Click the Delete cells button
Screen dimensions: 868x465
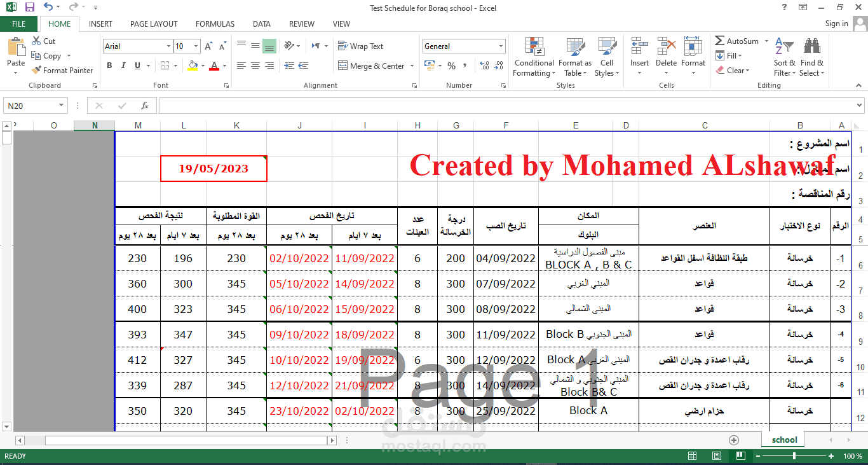(666, 56)
